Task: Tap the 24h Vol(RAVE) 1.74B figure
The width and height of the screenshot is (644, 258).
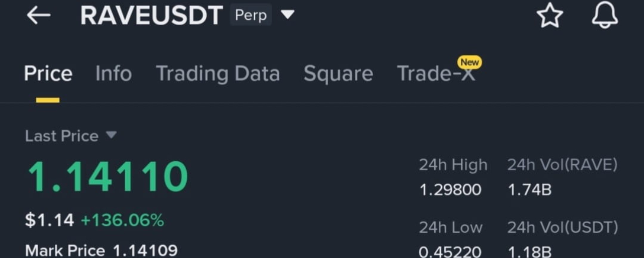Action: [x=529, y=190]
